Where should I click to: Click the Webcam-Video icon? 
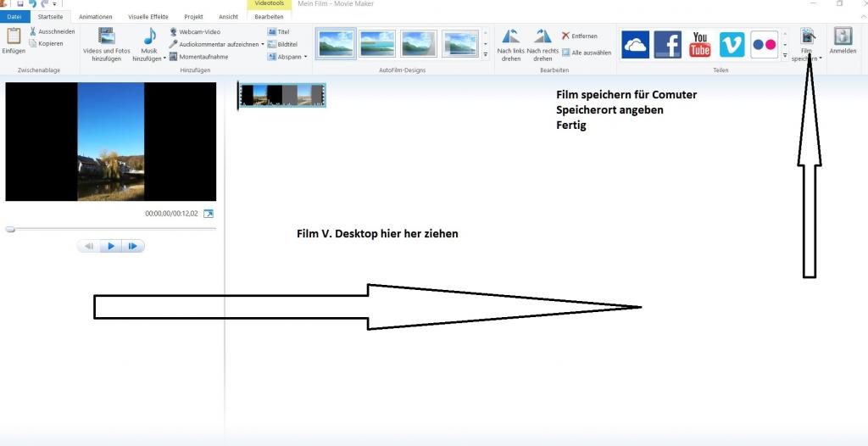174,31
